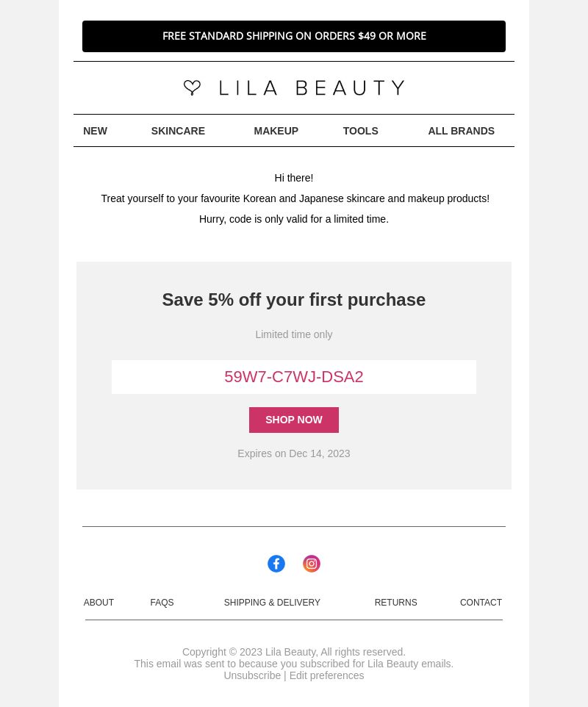Open the NEW menu item
588x707 pixels.
point(95,131)
